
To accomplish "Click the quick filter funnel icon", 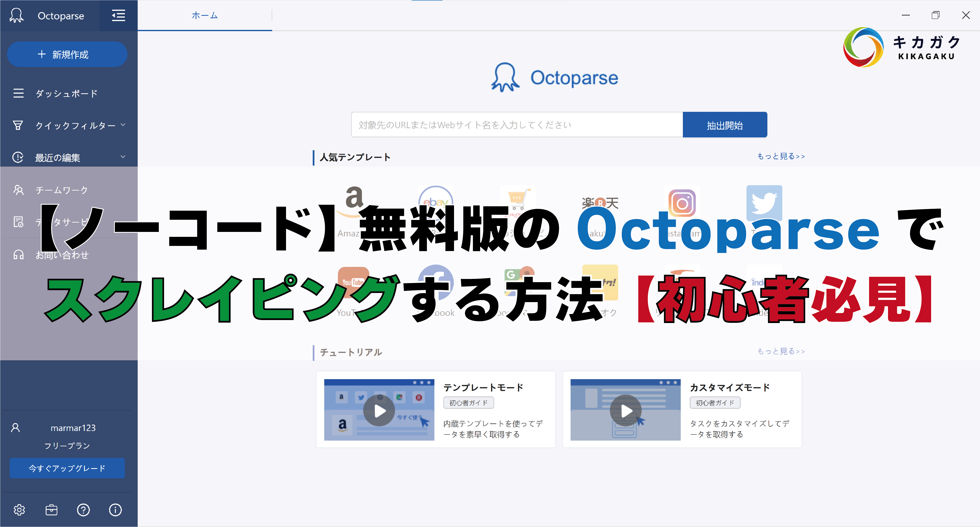I will point(18,125).
